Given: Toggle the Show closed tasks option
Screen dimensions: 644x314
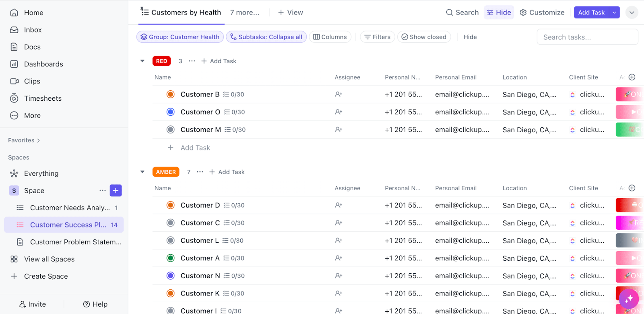Looking at the screenshot, I should point(424,37).
